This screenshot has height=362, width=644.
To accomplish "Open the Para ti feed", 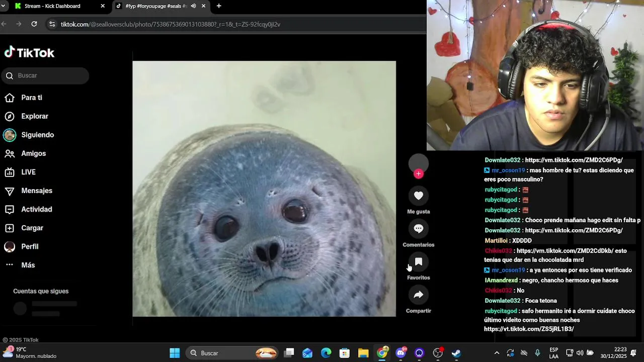I will click(31, 98).
